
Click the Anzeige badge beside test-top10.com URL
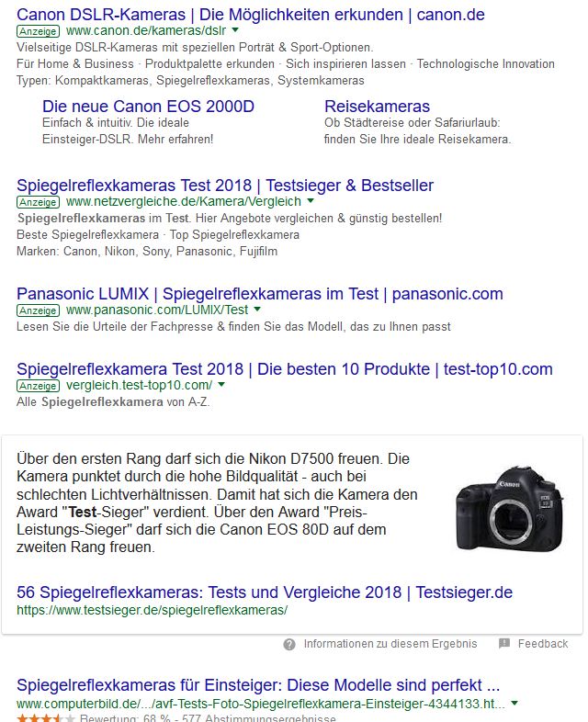[x=39, y=386]
